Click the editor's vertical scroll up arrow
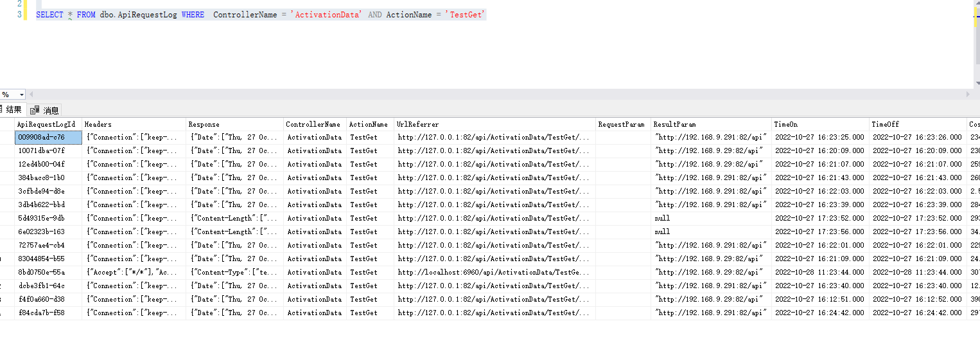 (976, 3)
